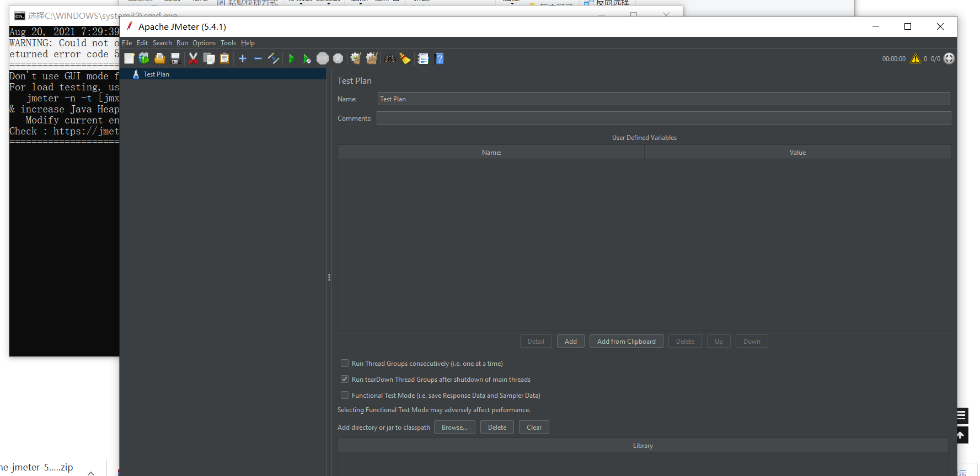
Task: Enable Run Thread Groups consecutively checkbox
Action: [345, 364]
